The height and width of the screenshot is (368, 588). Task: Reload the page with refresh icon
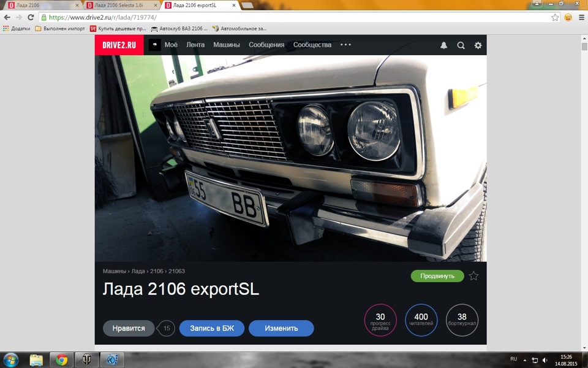[x=31, y=17]
